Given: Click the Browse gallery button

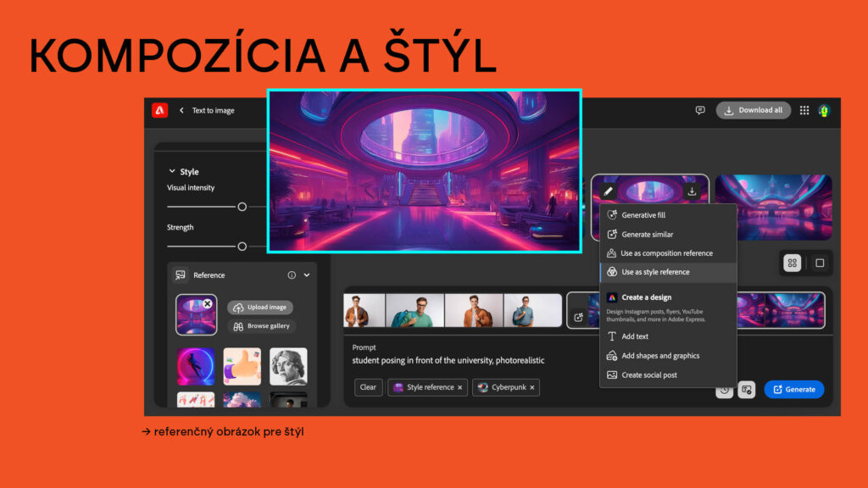Looking at the screenshot, I should click(261, 326).
